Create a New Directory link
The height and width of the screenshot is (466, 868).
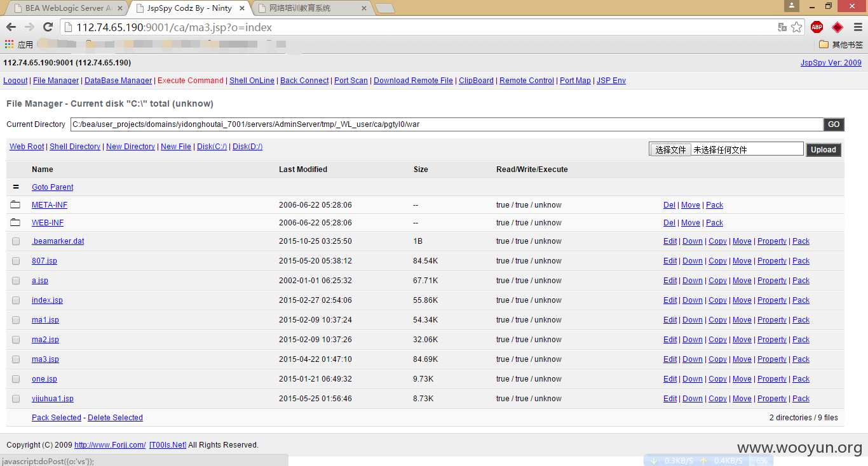pyautogui.click(x=130, y=147)
